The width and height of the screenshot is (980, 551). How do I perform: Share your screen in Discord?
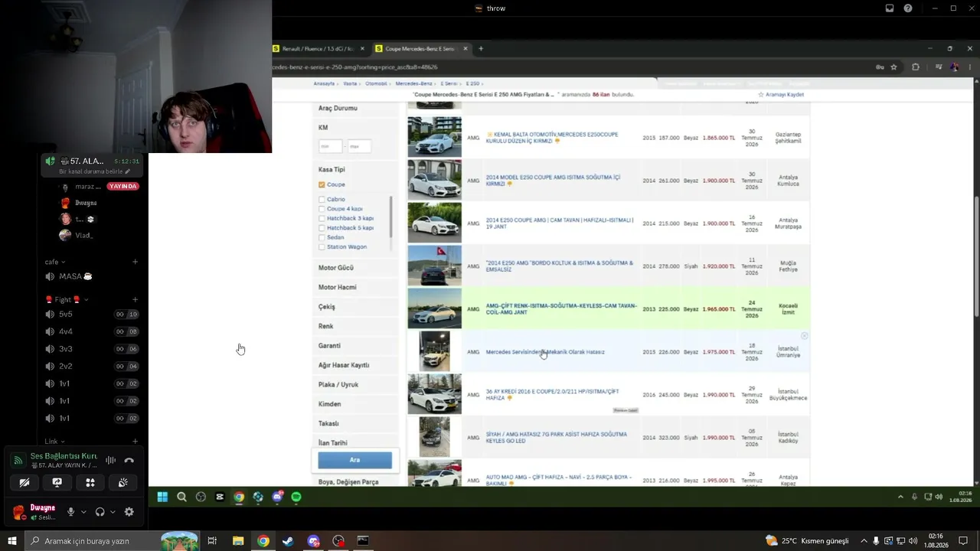pos(57,482)
